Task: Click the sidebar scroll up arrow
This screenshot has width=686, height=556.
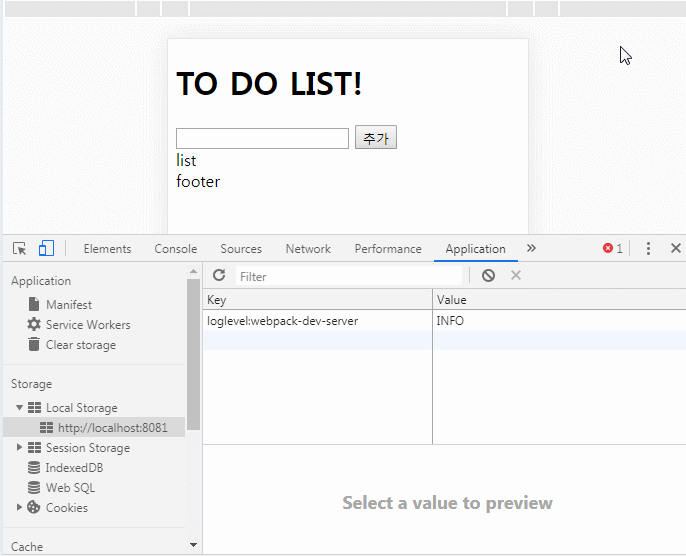Action: (x=193, y=272)
